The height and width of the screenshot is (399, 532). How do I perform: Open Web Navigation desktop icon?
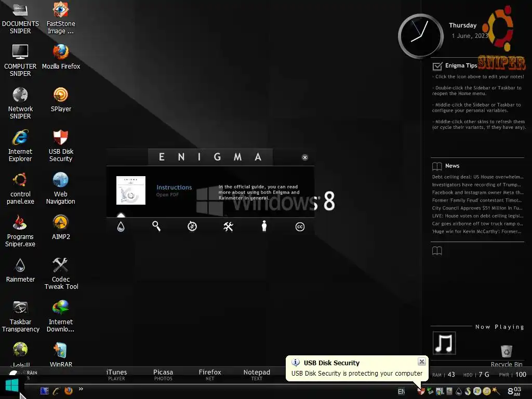pyautogui.click(x=61, y=188)
